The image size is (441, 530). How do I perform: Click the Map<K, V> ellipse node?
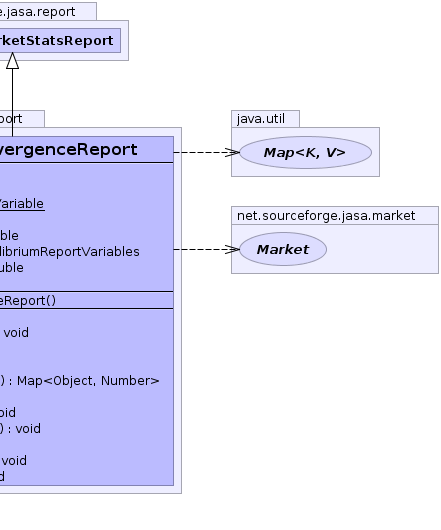pyautogui.click(x=305, y=152)
